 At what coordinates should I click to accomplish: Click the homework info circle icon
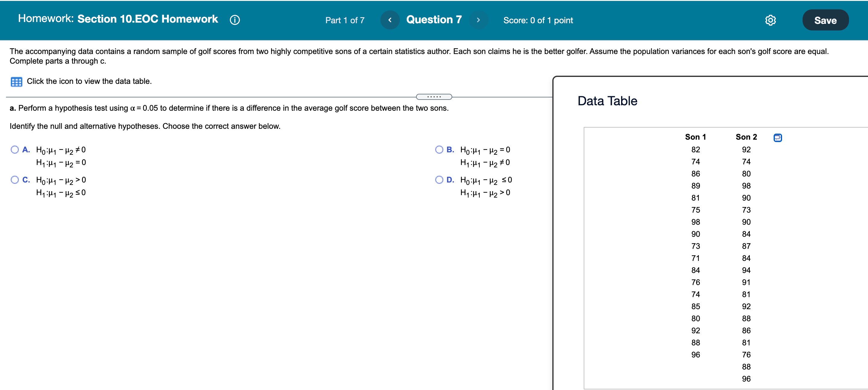coord(235,20)
